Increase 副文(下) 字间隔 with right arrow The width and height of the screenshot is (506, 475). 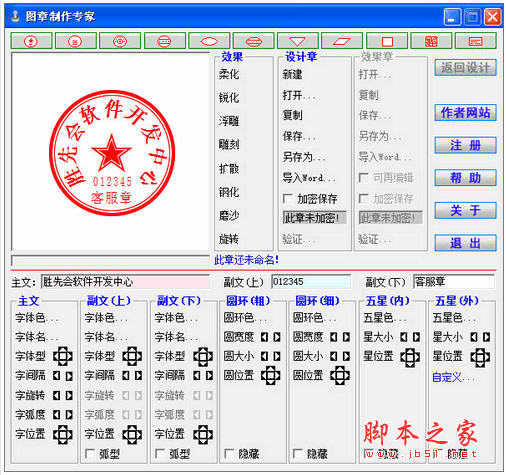tap(209, 376)
